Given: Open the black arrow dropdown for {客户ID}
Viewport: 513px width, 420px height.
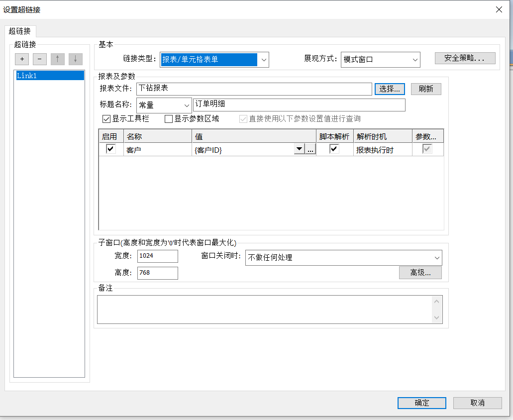Looking at the screenshot, I should point(299,149).
